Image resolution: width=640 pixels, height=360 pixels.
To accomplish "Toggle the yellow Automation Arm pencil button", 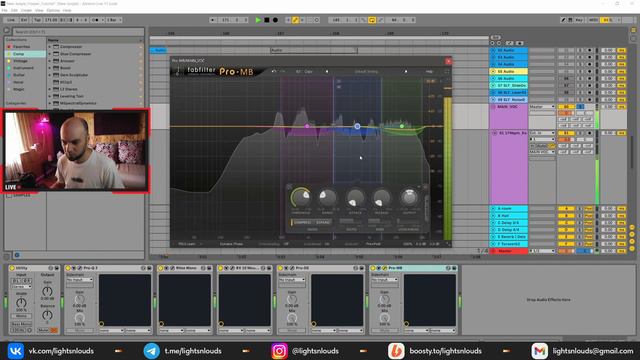I will [x=295, y=20].
